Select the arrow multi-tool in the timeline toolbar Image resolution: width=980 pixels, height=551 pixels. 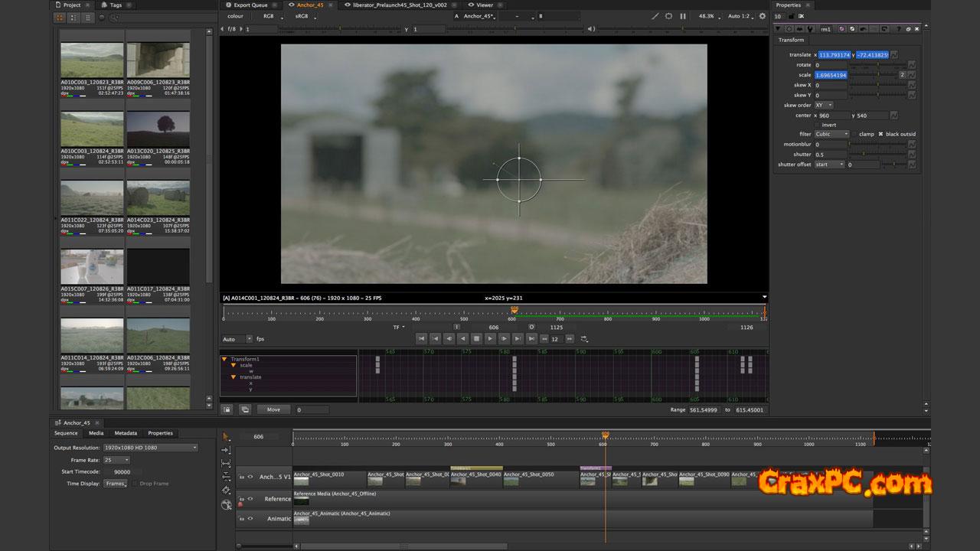click(x=226, y=436)
